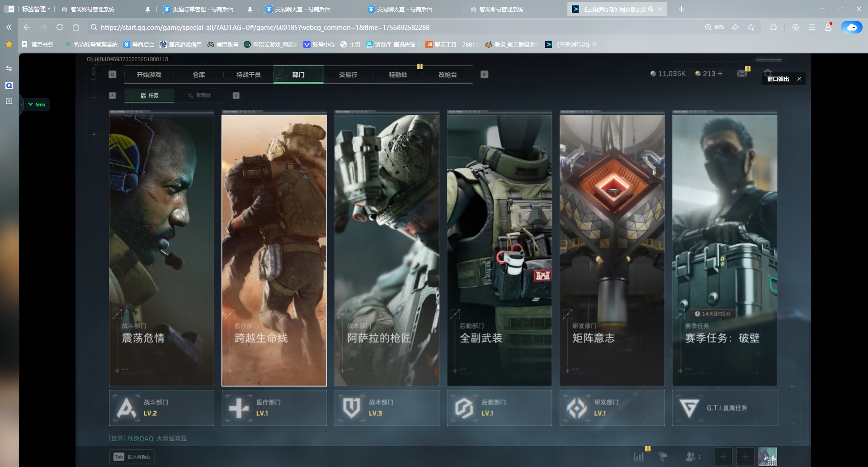
Task: Switch to the 交易行 tab
Action: pyautogui.click(x=348, y=75)
